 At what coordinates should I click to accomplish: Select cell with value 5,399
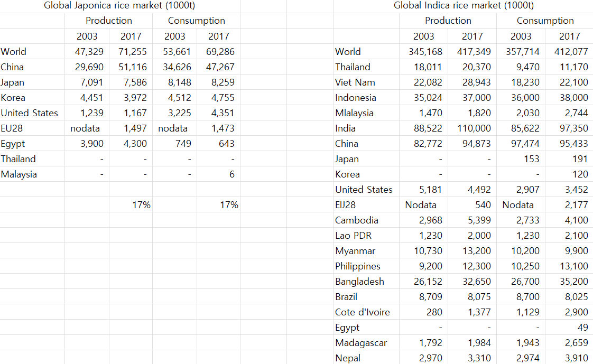479,220
